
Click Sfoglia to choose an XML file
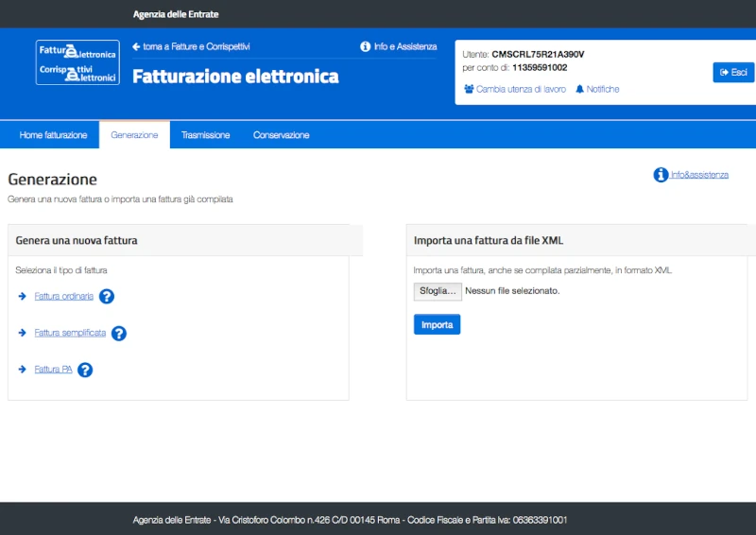click(x=438, y=291)
